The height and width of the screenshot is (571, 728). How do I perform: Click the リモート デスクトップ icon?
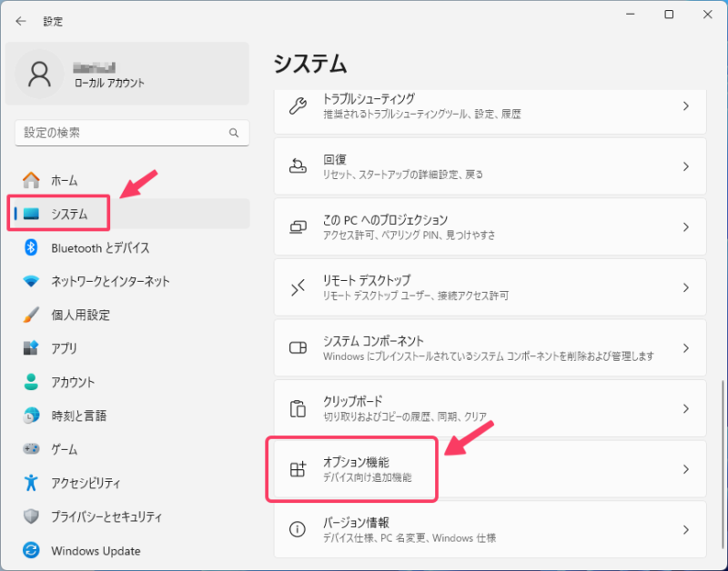(298, 287)
